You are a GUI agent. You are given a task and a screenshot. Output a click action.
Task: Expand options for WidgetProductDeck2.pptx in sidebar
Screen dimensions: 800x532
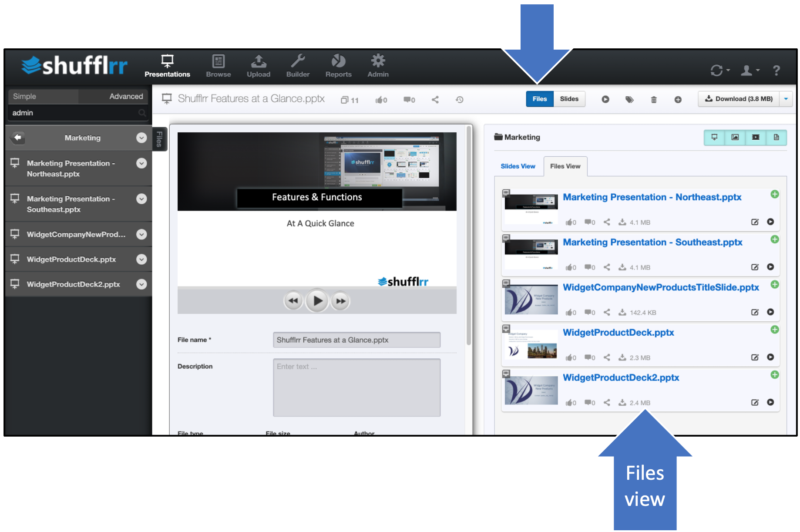point(141,284)
